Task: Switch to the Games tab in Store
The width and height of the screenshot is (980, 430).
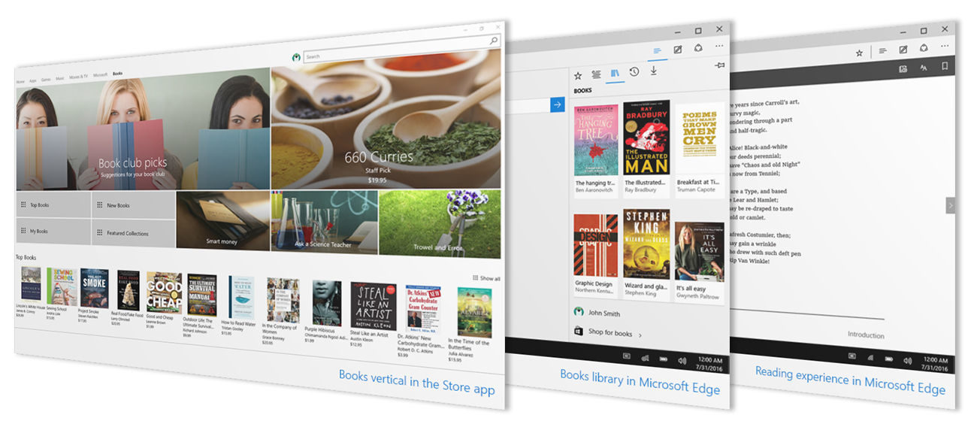Action: (46, 78)
